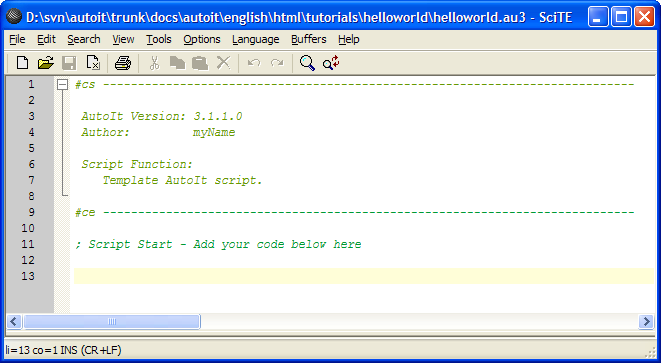Open the Tools menu

159,39
